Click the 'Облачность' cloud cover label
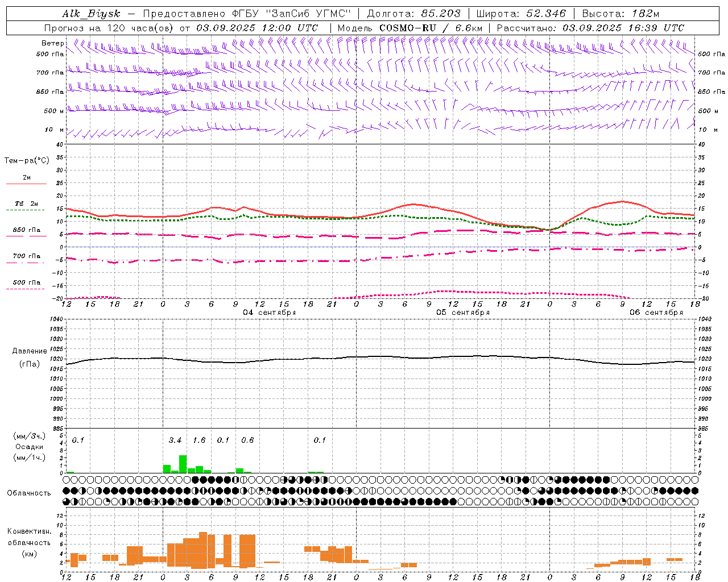Viewport: 728px width, 582px height. pos(29,493)
